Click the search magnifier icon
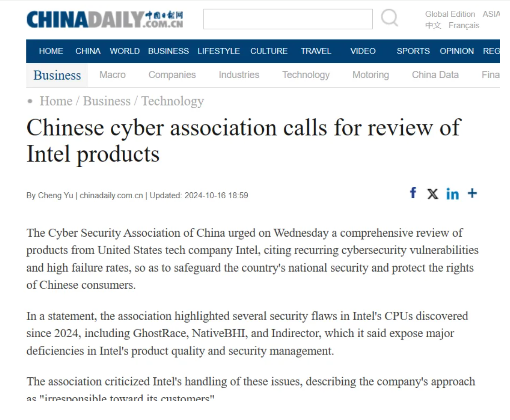510x420 pixels. pyautogui.click(x=390, y=18)
